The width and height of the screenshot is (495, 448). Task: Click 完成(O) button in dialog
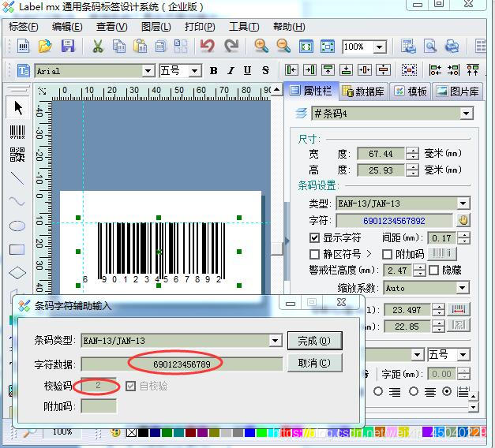[314, 341]
